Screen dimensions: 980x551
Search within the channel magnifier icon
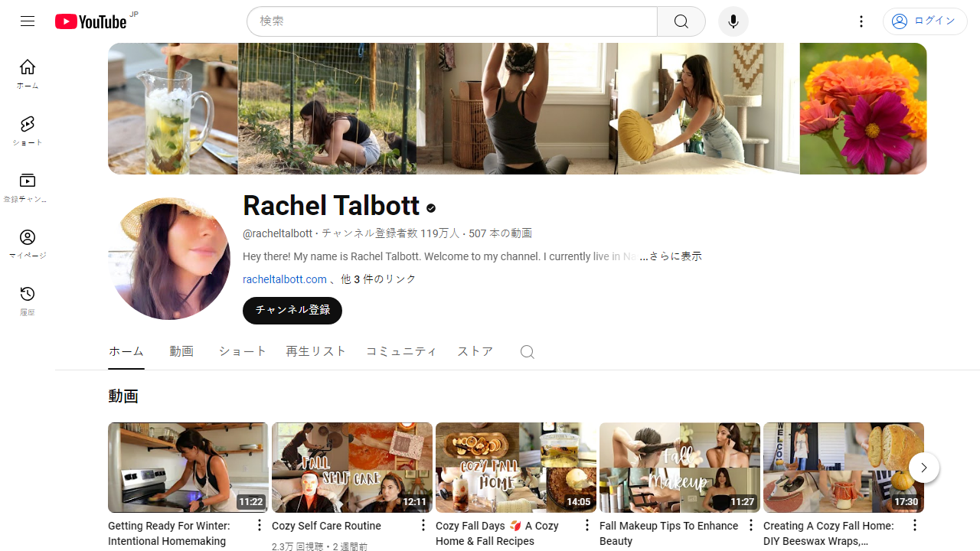[x=527, y=352]
